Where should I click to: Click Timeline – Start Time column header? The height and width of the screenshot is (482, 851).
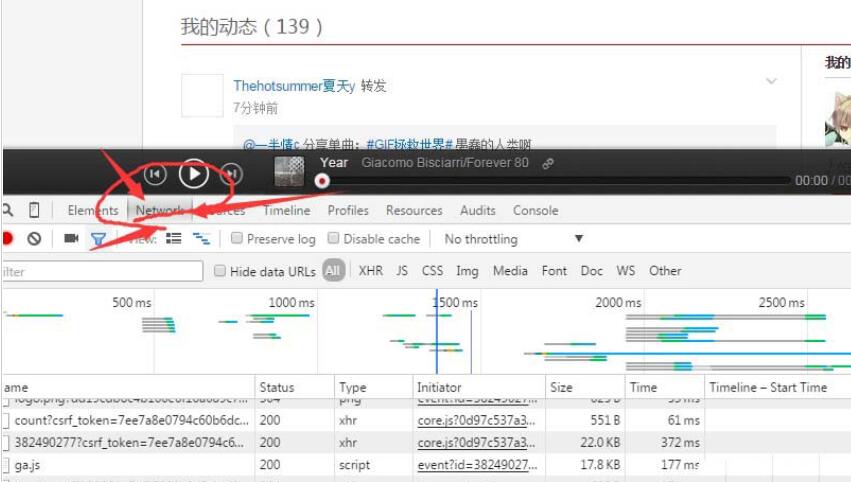(777, 387)
